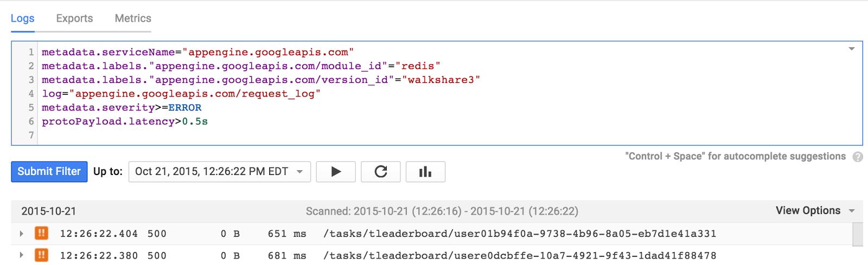This screenshot has height=265, width=868.
Task: Click the tleaderboard usere0dcbffe request path
Action: tap(520, 255)
